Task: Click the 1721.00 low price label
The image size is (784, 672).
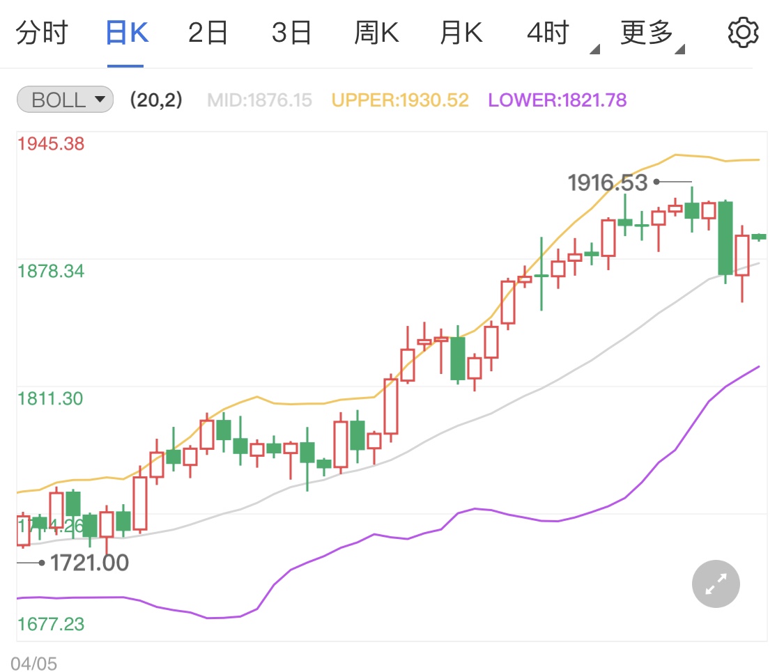Action: [89, 563]
